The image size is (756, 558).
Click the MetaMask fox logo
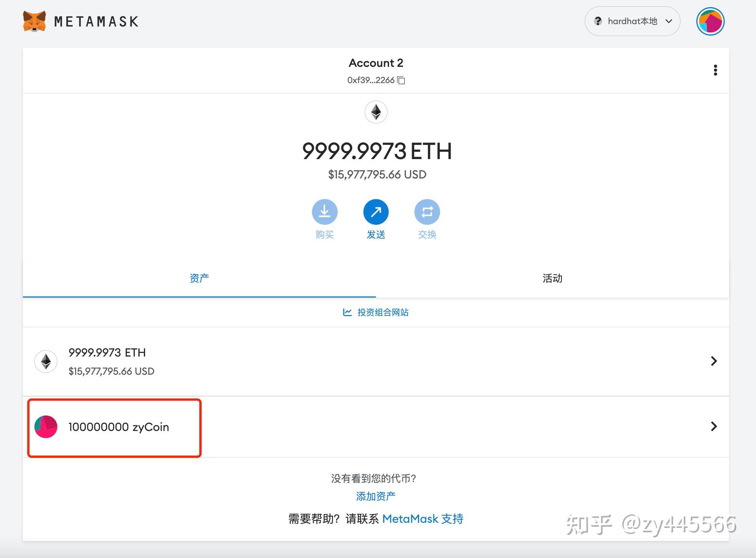pyautogui.click(x=34, y=21)
